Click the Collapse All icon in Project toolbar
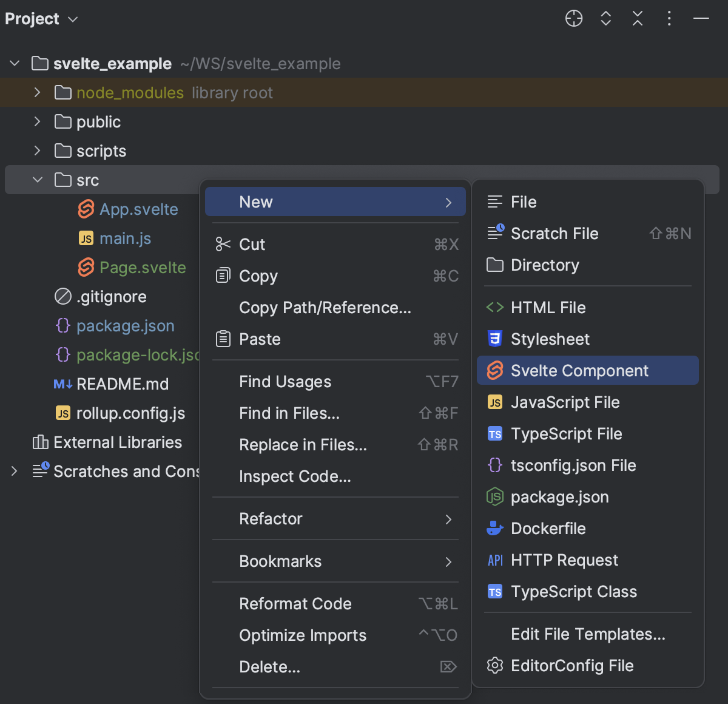The height and width of the screenshot is (704, 728). (637, 18)
